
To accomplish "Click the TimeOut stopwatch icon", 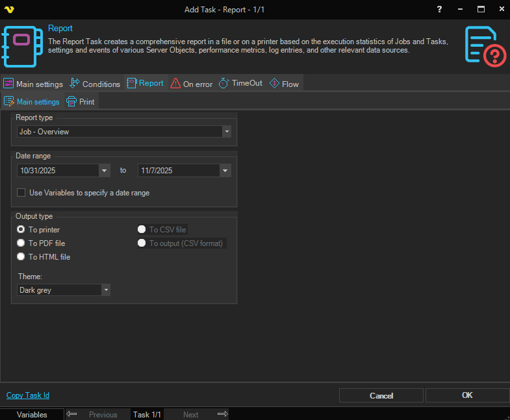I will 224,84.
